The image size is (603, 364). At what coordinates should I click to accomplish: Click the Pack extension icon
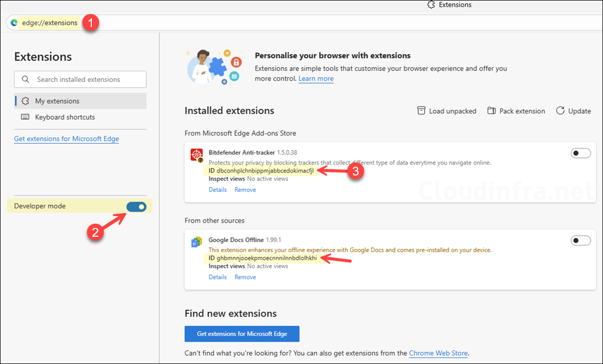491,111
